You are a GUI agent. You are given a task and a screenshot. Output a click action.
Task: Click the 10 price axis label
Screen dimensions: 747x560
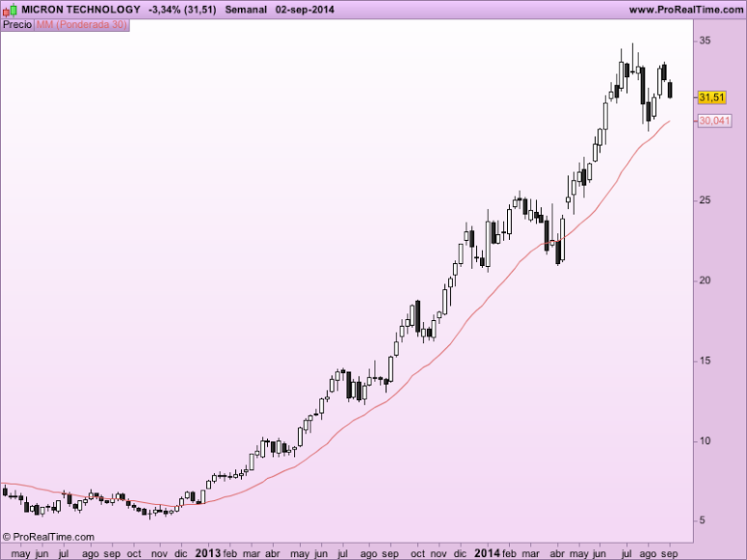705,440
